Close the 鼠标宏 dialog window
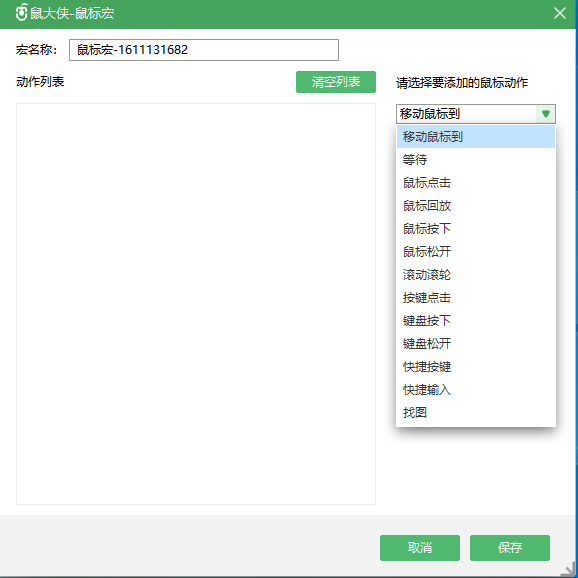The width and height of the screenshot is (578, 578). [560, 13]
